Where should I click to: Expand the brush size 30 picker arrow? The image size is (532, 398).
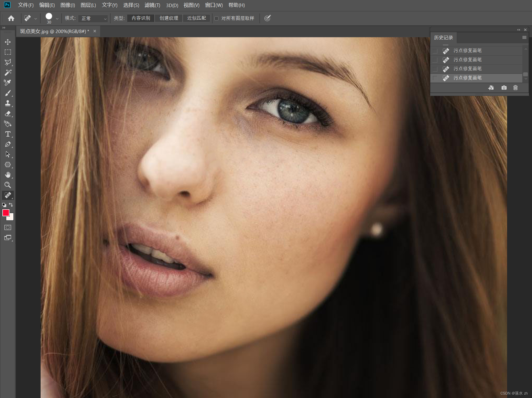[57, 19]
